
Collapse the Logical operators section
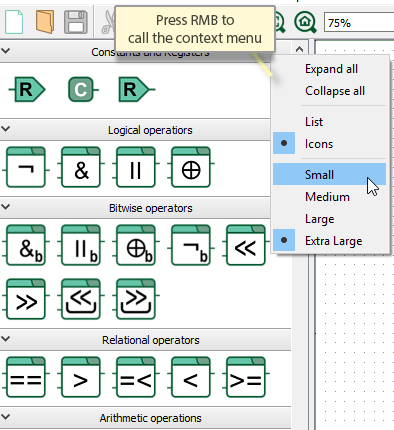pos(6,129)
